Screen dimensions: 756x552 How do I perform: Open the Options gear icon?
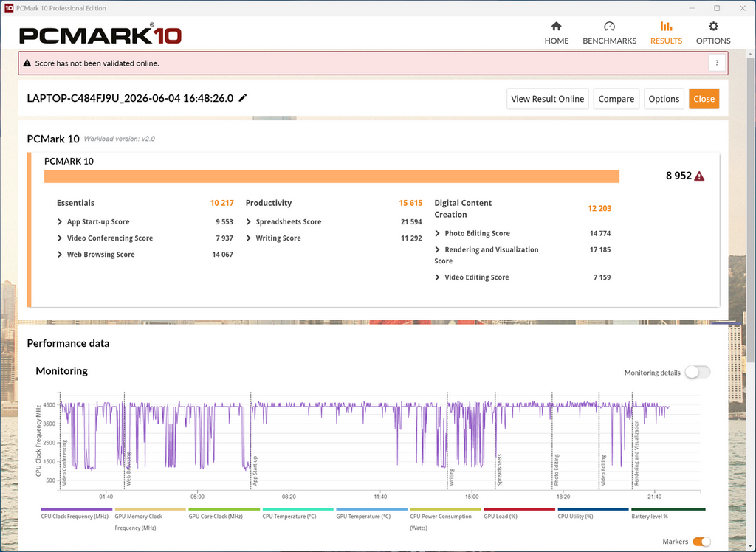713,26
